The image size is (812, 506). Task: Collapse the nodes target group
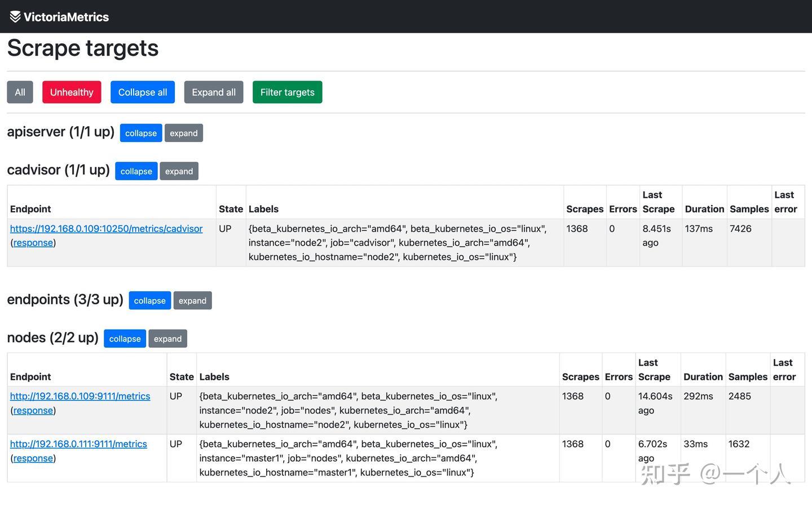(x=125, y=339)
